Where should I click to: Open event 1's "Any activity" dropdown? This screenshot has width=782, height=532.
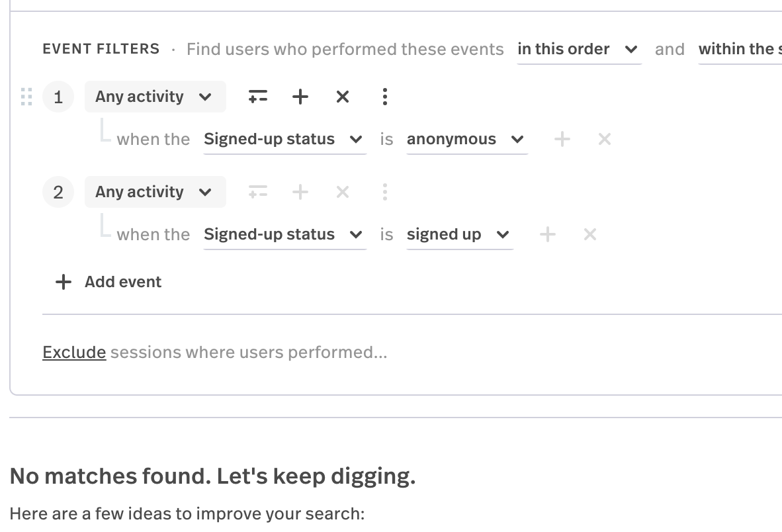[x=154, y=97]
